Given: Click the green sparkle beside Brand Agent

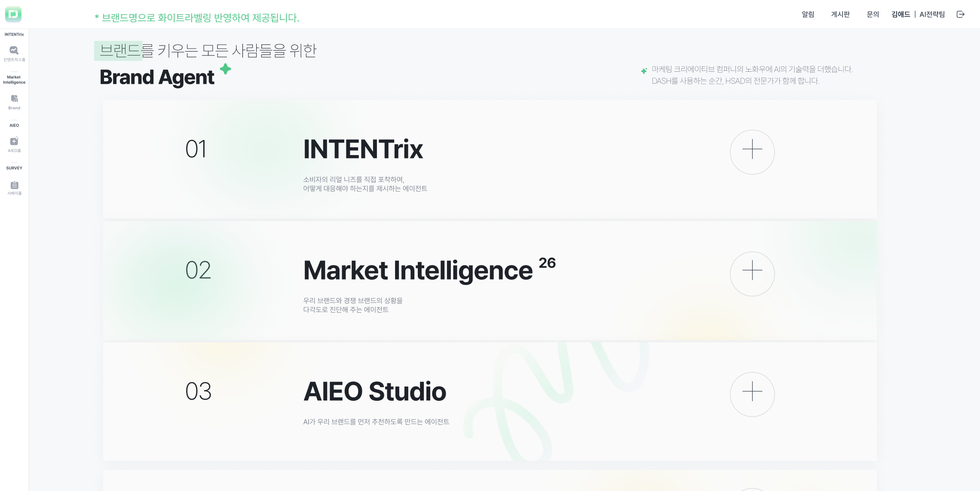Looking at the screenshot, I should click(x=225, y=69).
